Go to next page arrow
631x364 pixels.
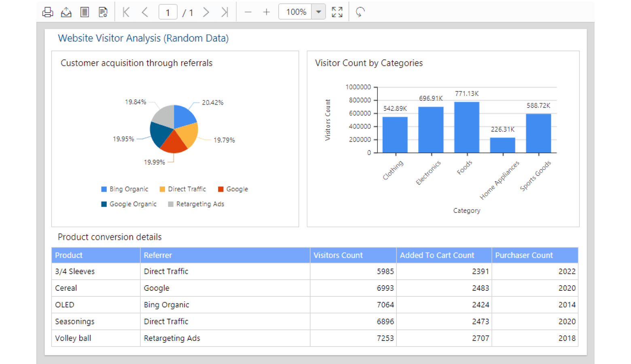pos(206,12)
